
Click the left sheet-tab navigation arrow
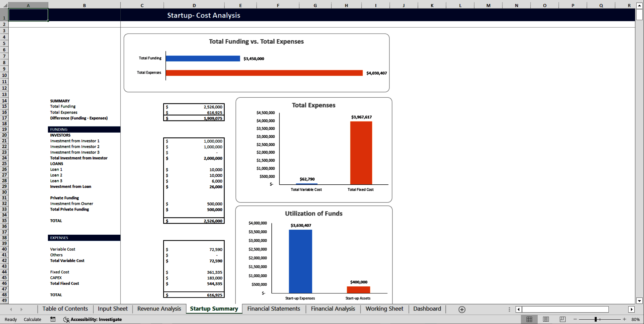coord(11,309)
